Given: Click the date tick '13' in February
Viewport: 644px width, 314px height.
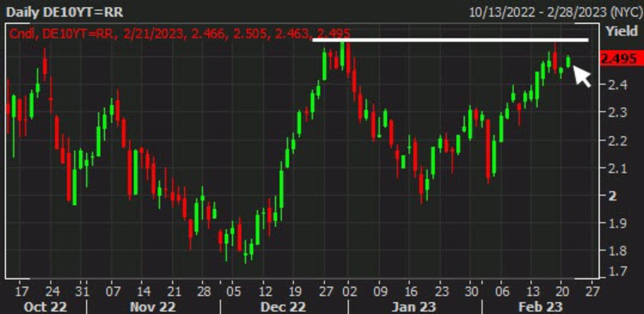Looking at the screenshot, I should [532, 292].
